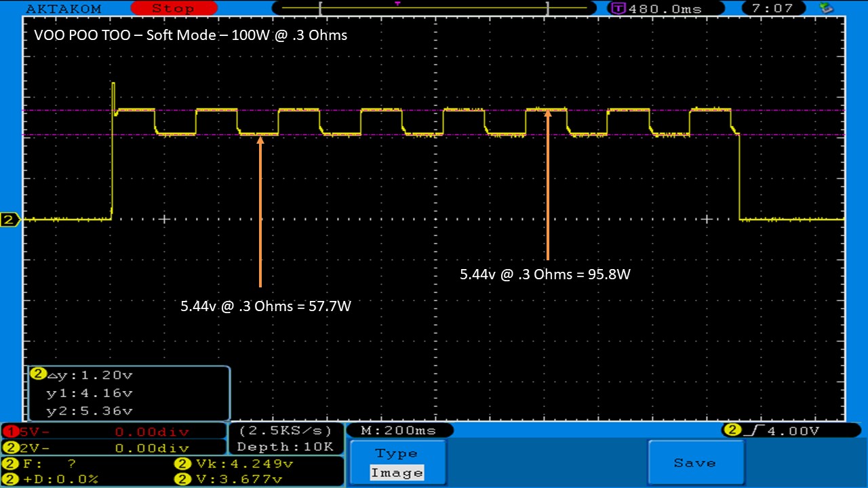Click the USB connection icon at top right
868x488 pixels.
[826, 8]
